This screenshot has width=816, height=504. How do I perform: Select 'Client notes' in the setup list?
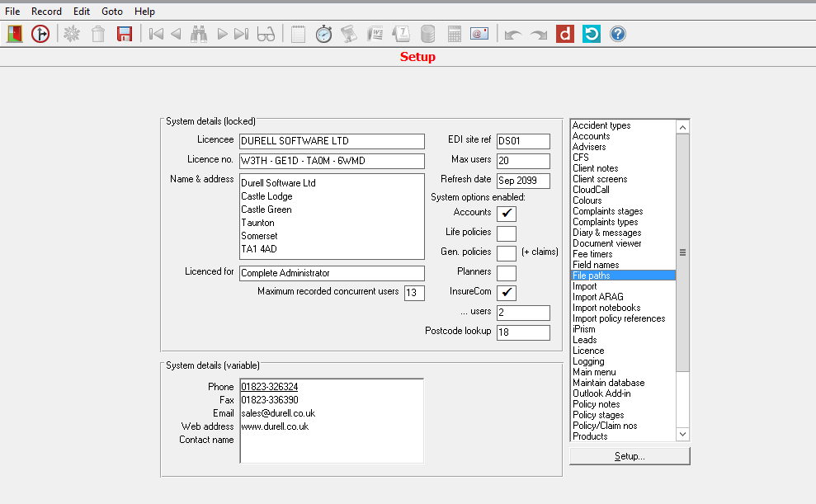624,168
